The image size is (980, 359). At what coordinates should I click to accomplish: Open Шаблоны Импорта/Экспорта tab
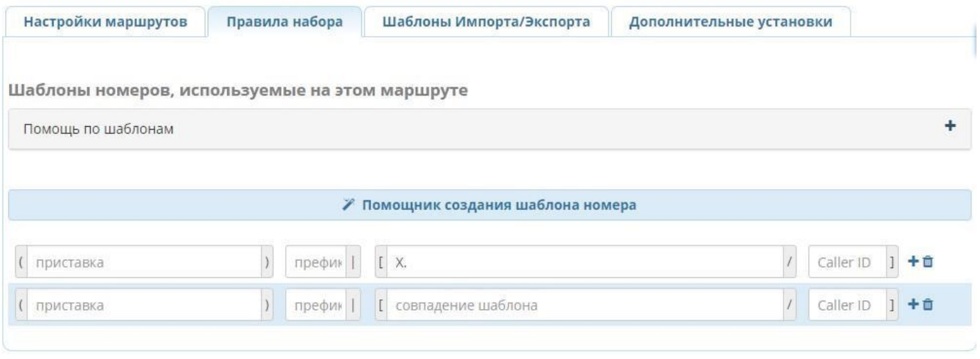tap(487, 21)
